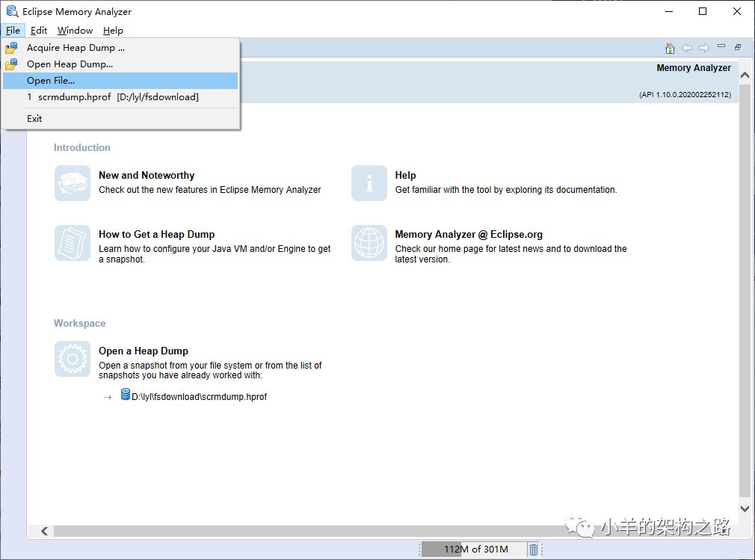This screenshot has height=560, width=755.
Task: Open the Edit menu
Action: pyautogui.click(x=39, y=31)
